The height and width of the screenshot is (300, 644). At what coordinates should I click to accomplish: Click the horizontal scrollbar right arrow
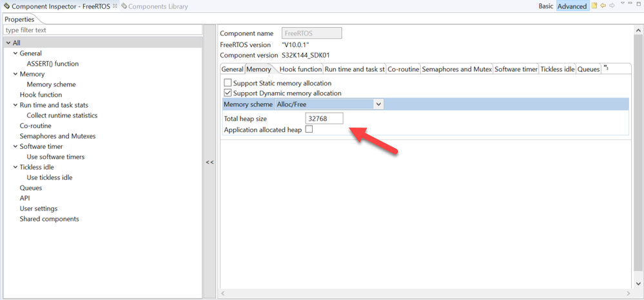tap(628, 293)
